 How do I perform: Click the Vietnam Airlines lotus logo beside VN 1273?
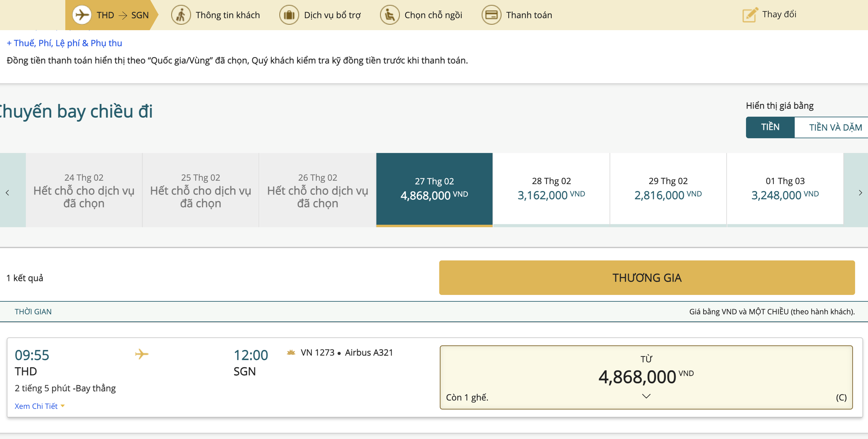click(291, 353)
